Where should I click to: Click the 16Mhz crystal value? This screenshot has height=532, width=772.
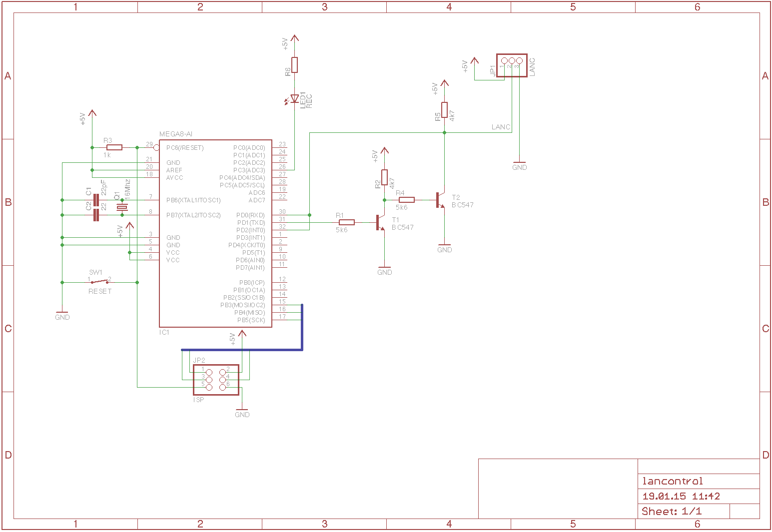point(127,189)
